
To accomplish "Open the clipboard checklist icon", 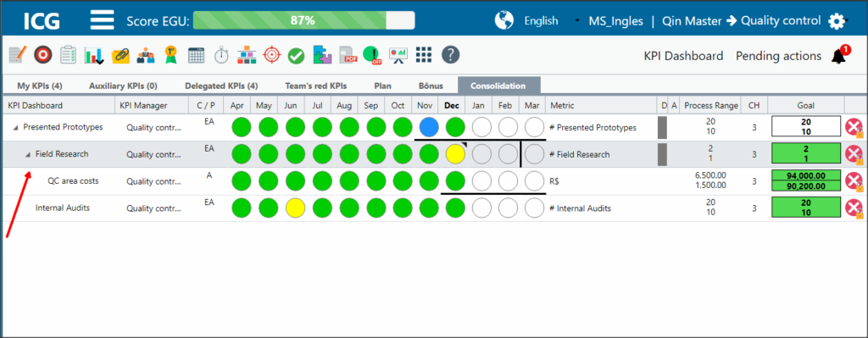I will click(68, 55).
